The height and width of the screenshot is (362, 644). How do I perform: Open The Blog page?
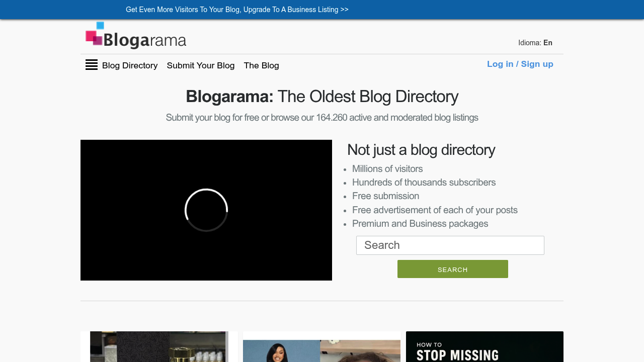261,65
